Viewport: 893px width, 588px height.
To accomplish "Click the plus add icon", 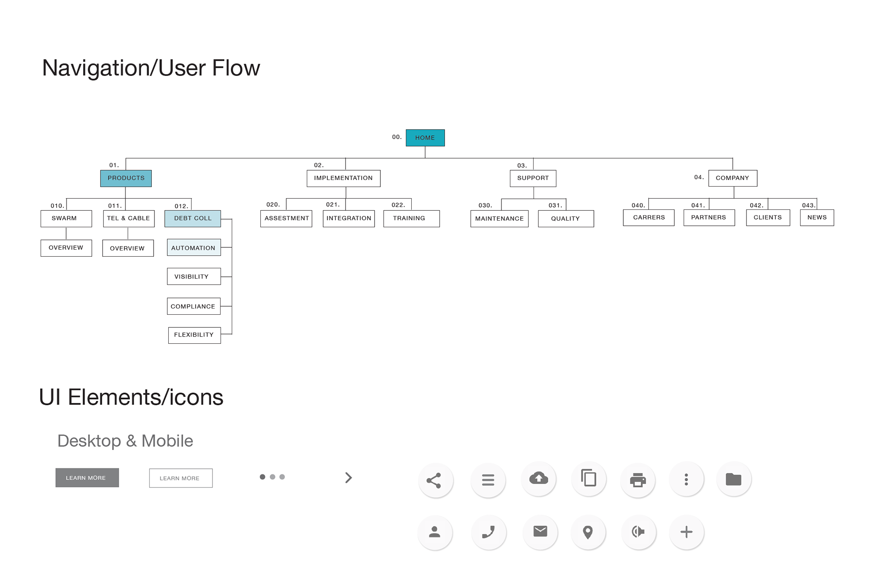I will [x=686, y=532].
